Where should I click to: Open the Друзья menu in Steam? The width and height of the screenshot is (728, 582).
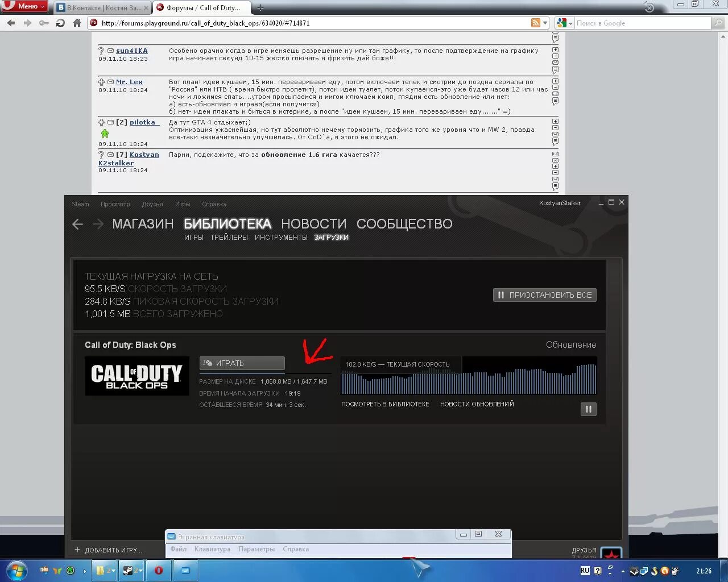tap(152, 204)
